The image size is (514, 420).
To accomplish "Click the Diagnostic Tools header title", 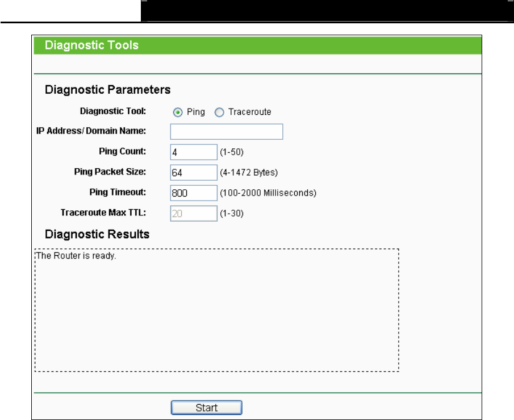I will 91,45.
